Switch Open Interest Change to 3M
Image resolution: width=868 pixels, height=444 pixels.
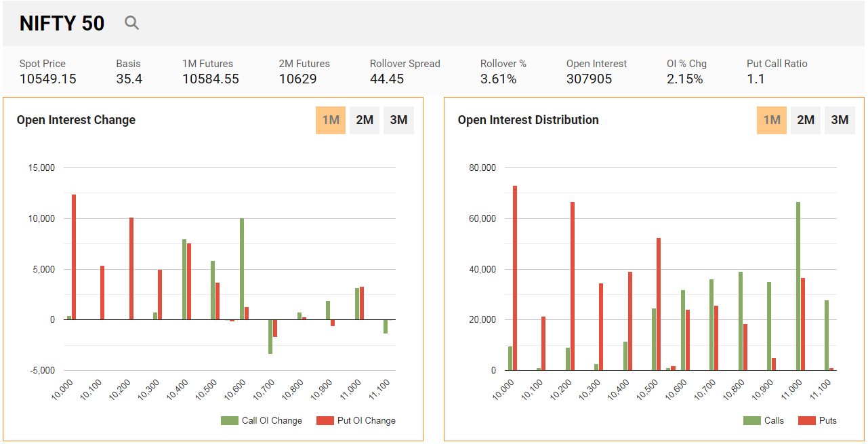pos(398,120)
